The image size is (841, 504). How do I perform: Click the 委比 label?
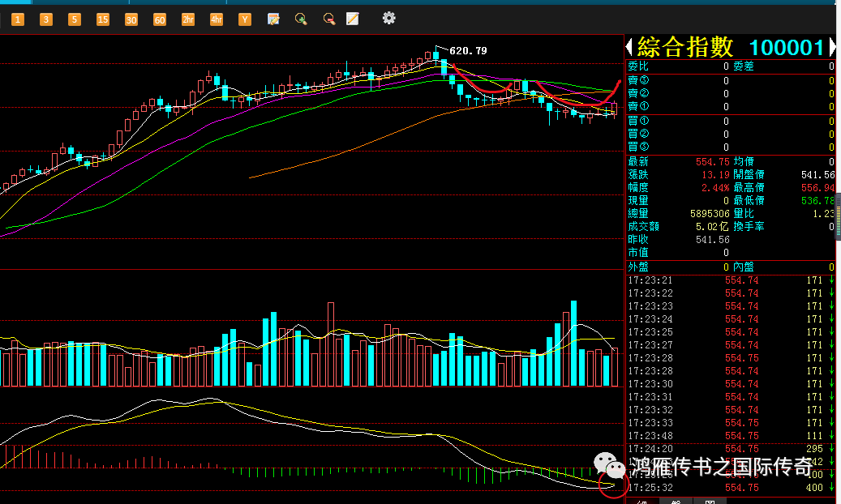638,66
